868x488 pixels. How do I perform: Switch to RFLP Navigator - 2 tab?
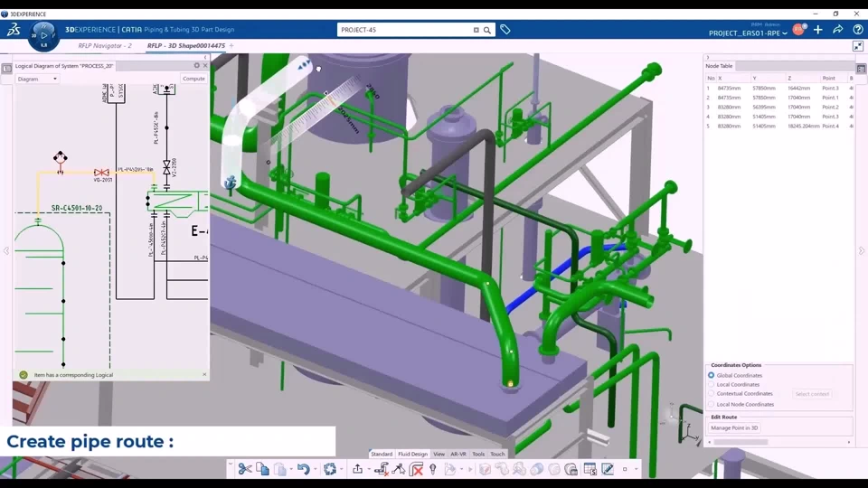[x=102, y=45]
